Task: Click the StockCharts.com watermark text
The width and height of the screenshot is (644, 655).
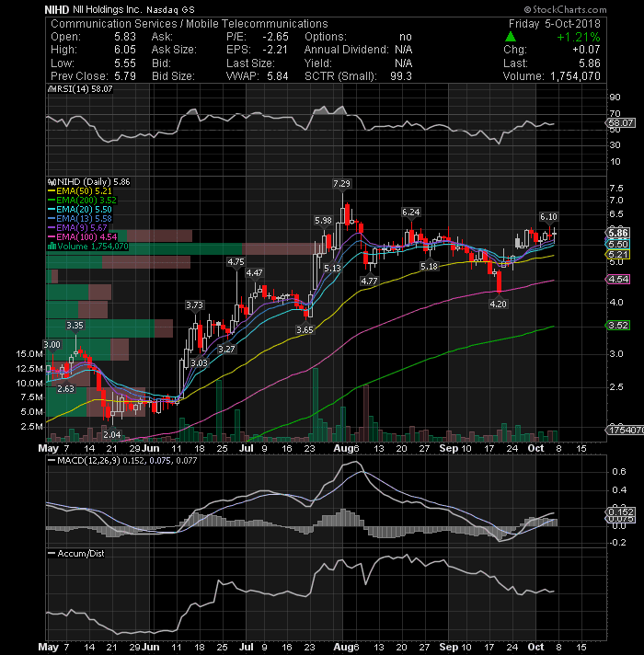Action: (x=566, y=9)
